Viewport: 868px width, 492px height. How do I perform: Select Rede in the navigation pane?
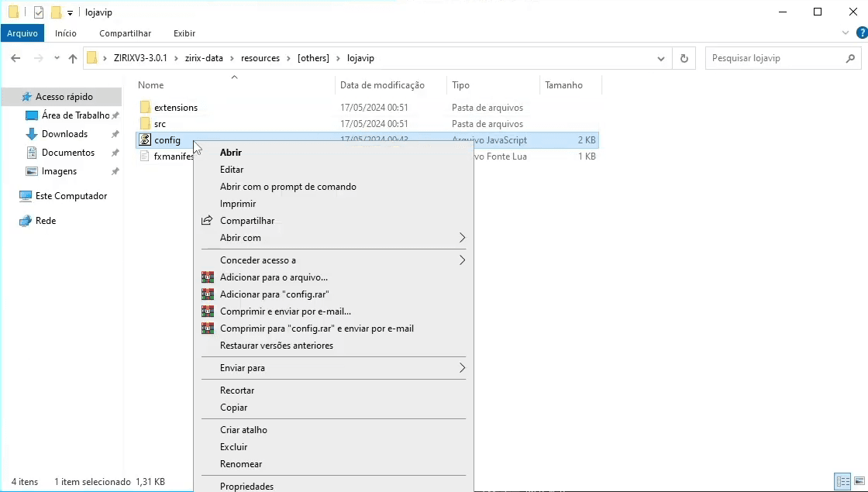pyautogui.click(x=46, y=221)
